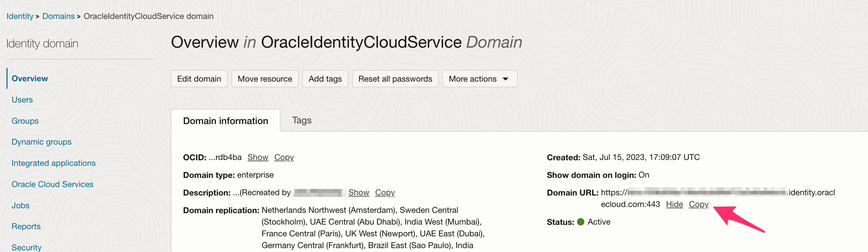Open the More actions dropdown
This screenshot has width=868, height=252.
(479, 79)
